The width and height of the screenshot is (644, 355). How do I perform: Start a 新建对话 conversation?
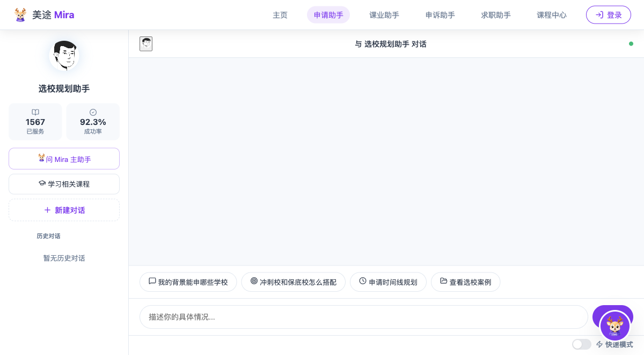coord(64,210)
